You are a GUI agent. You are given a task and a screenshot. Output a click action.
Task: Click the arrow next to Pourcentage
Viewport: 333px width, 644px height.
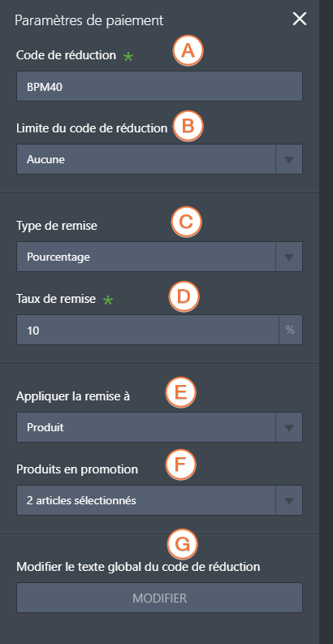tap(289, 257)
